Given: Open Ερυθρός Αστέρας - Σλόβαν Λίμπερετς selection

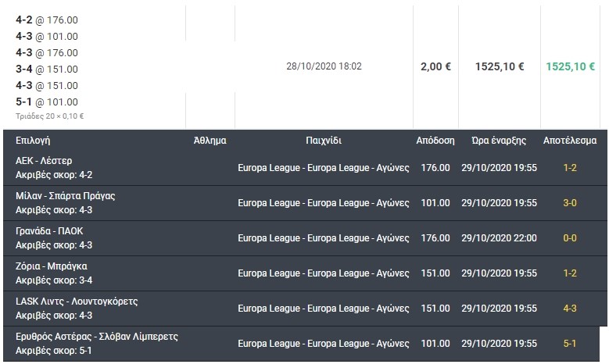Looking at the screenshot, I should 97,337.
